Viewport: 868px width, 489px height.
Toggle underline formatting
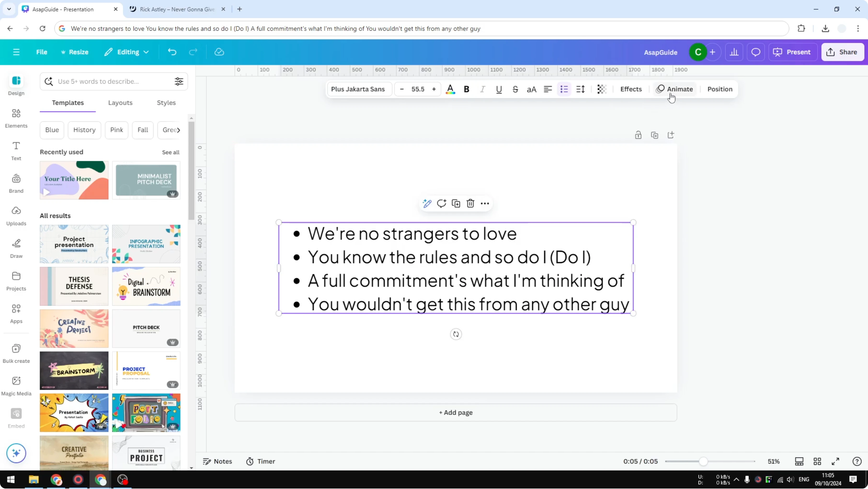(x=499, y=89)
